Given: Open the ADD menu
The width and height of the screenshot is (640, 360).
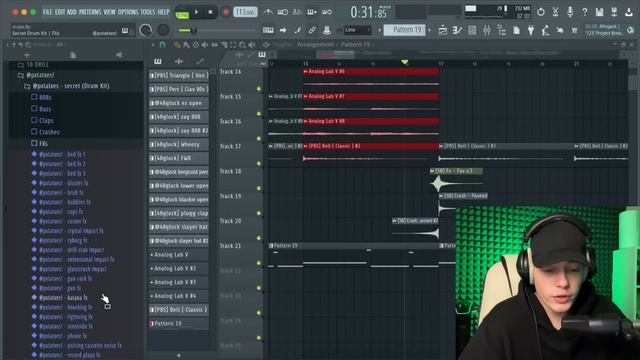Looking at the screenshot, I should click(x=72, y=12).
